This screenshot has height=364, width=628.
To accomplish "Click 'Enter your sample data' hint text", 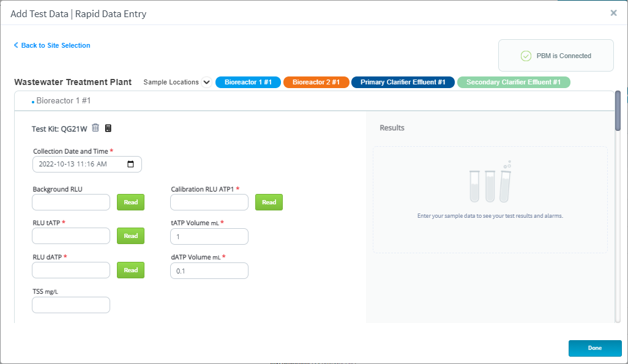I will point(490,216).
